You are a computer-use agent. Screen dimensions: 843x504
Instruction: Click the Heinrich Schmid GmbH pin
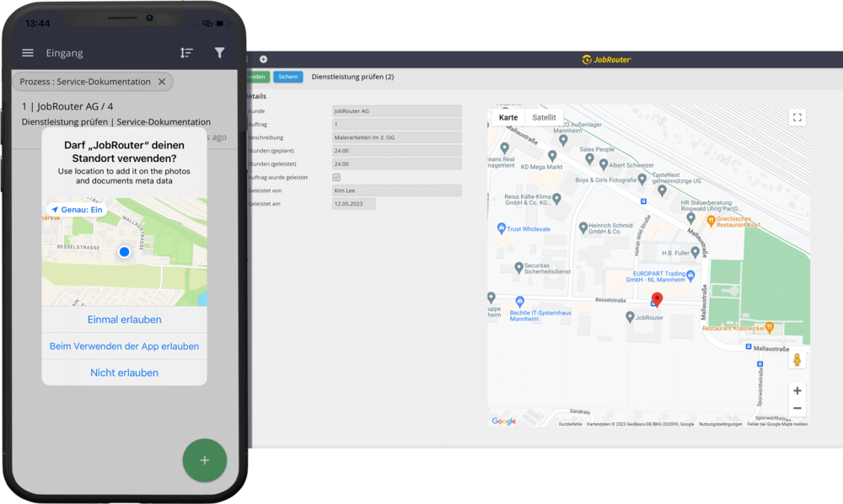click(x=583, y=228)
